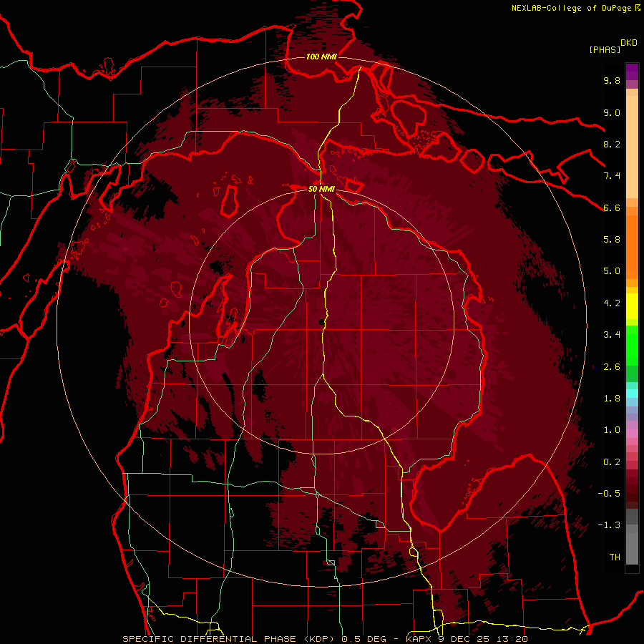Pick the purple top segment of the color bar

(x=632, y=72)
